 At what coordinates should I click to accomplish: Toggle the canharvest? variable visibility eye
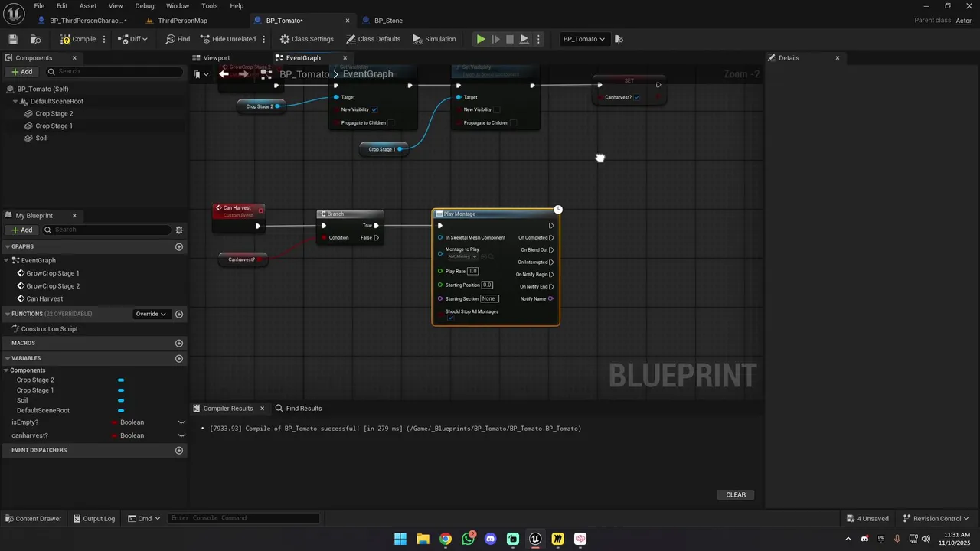[181, 435]
